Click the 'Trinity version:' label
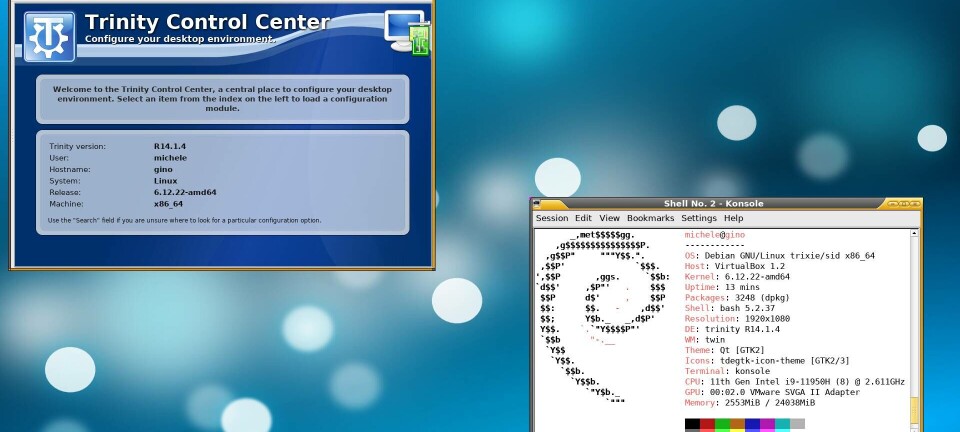 (77, 146)
